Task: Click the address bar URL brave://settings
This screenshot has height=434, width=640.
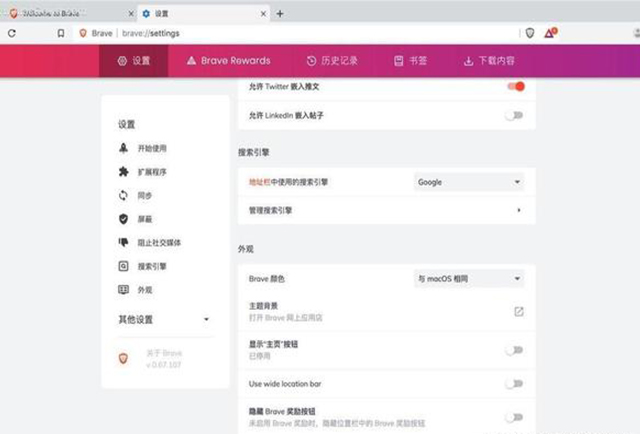Action: click(x=151, y=33)
